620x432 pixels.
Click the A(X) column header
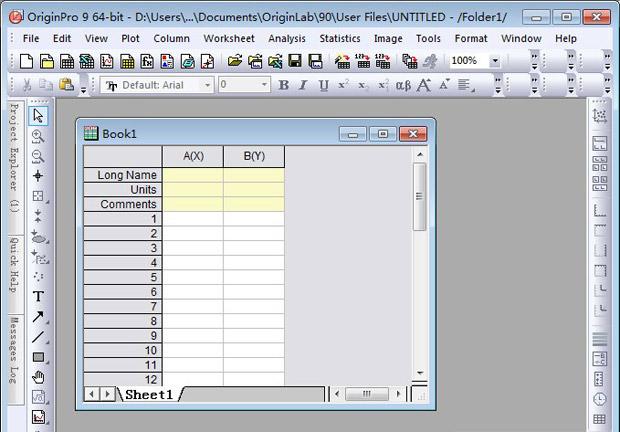pyautogui.click(x=193, y=157)
